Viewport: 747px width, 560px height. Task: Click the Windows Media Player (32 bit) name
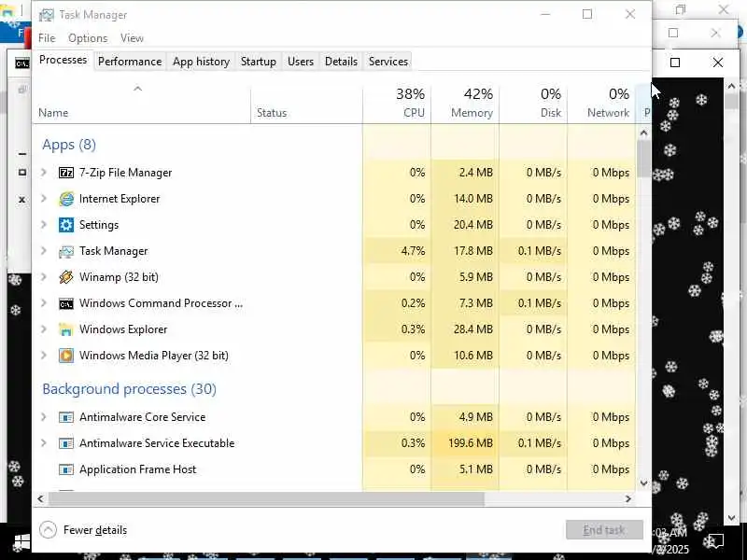[x=154, y=356]
